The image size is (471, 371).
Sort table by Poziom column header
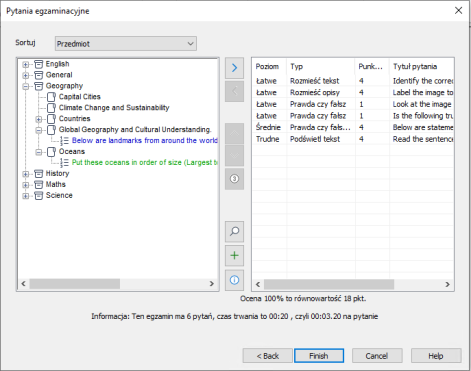pyautogui.click(x=269, y=66)
